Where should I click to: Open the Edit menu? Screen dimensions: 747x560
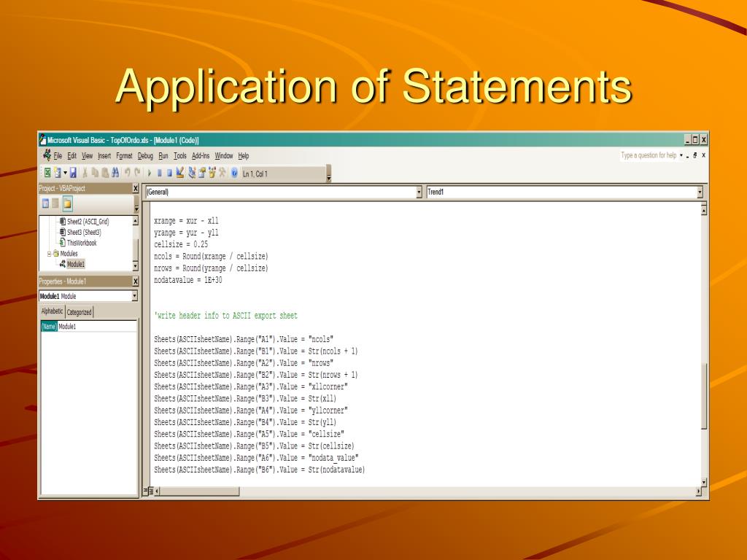(x=71, y=156)
